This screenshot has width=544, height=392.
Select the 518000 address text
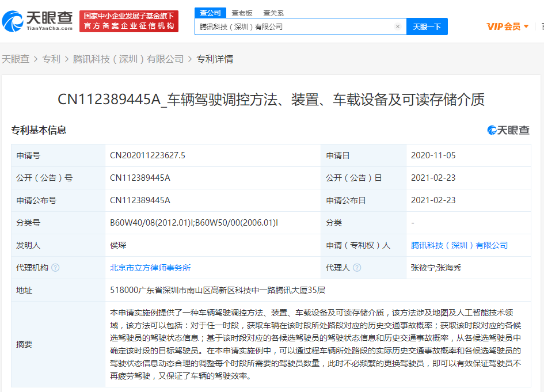[x=218, y=290]
